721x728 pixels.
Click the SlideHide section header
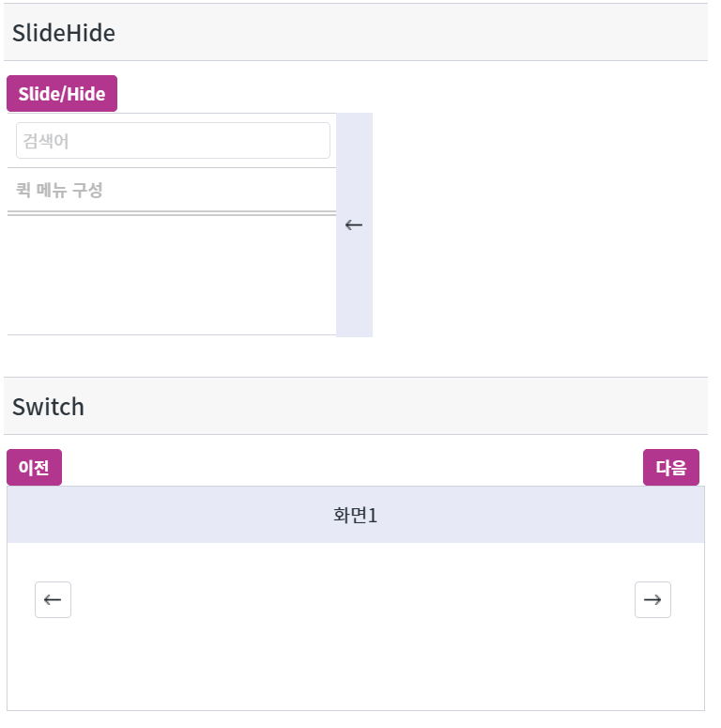click(x=356, y=32)
